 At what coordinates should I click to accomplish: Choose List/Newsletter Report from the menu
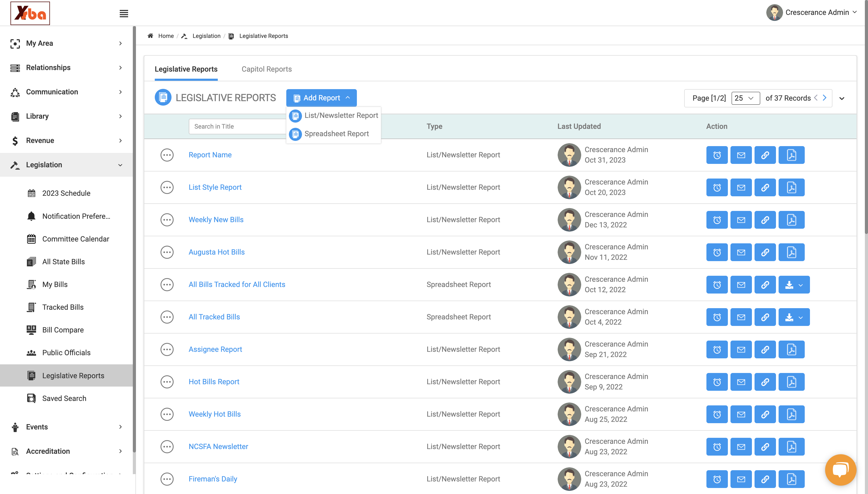click(334, 115)
